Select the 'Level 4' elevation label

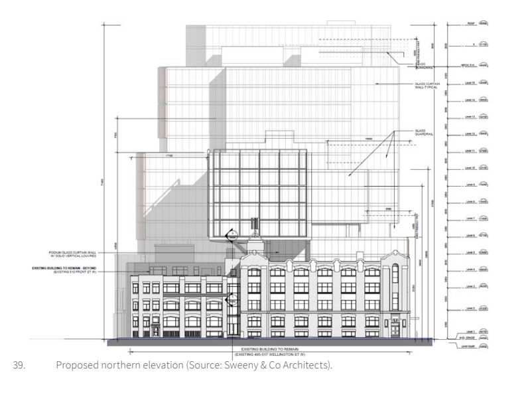click(x=471, y=270)
